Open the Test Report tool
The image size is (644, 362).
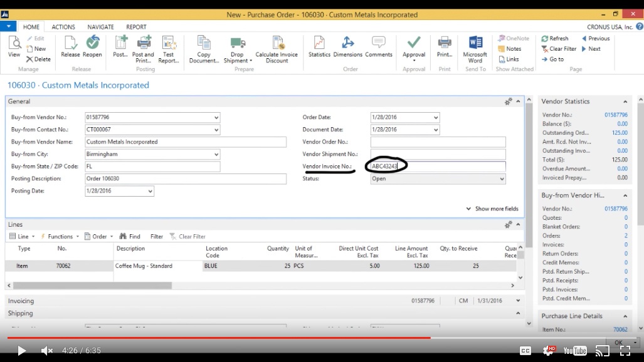click(169, 49)
